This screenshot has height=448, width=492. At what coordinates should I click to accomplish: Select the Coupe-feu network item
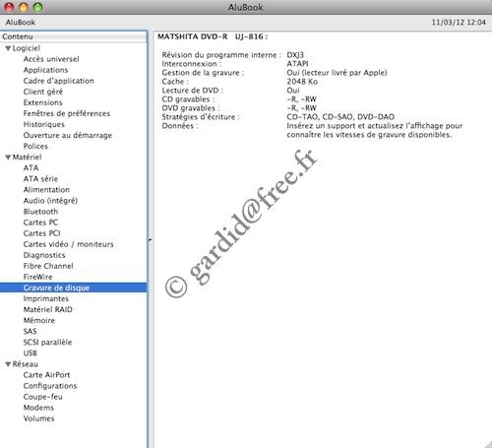(x=43, y=397)
